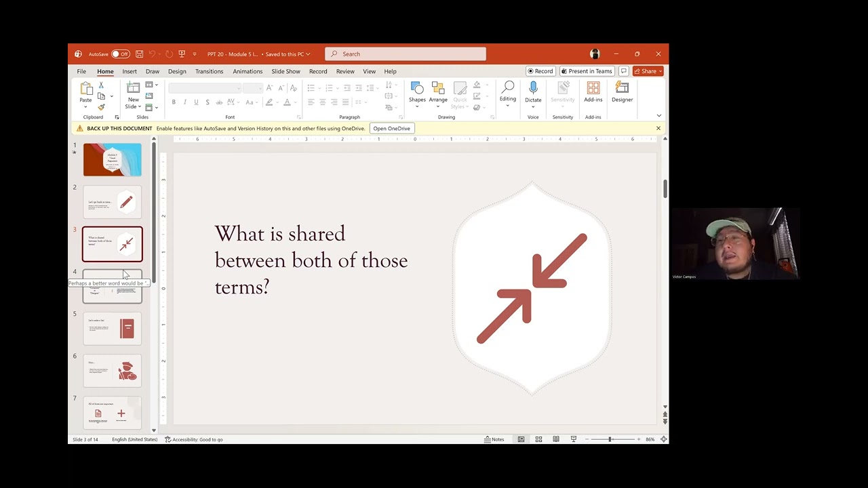
Task: Open the Animations tab
Action: point(248,71)
